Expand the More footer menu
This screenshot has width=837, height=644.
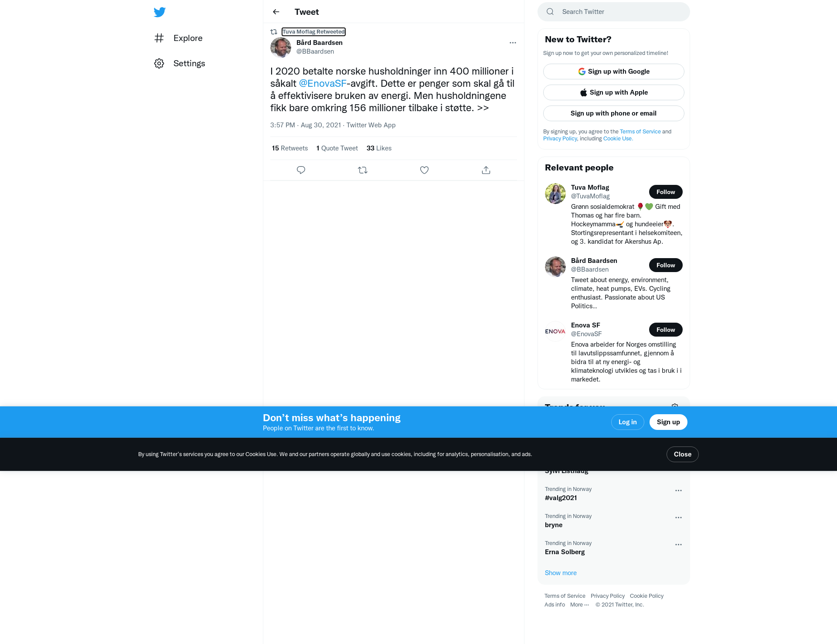(x=579, y=605)
